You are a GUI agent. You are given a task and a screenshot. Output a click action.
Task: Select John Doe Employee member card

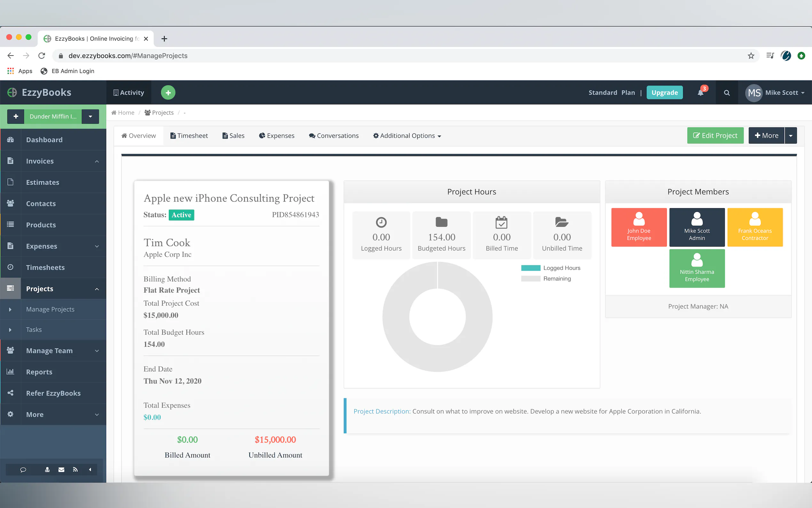click(639, 227)
